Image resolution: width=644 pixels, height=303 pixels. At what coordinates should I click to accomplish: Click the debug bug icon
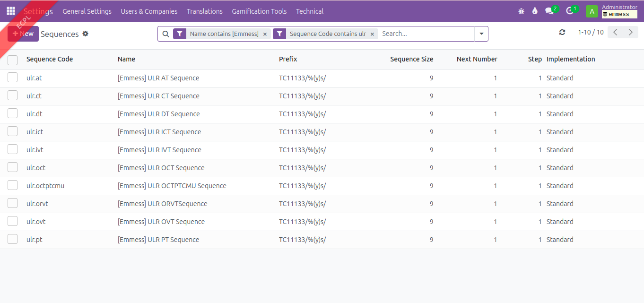521,11
